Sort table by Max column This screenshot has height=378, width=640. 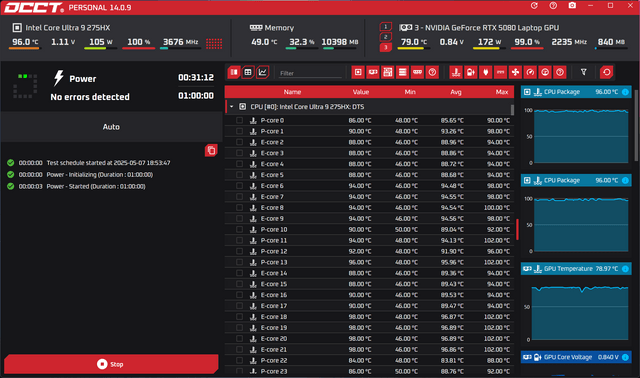tap(502, 92)
